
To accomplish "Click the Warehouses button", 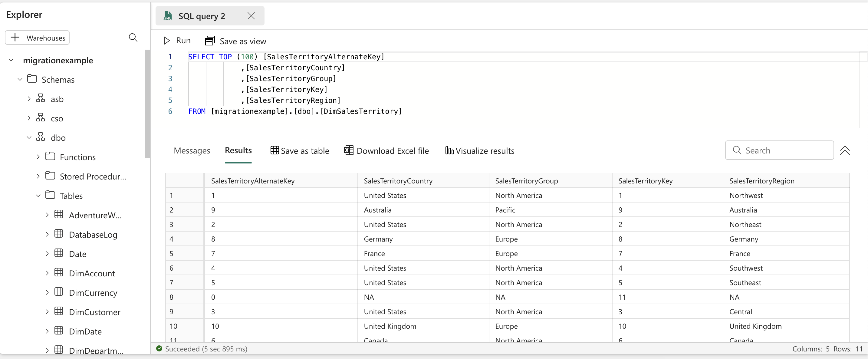I will (37, 38).
